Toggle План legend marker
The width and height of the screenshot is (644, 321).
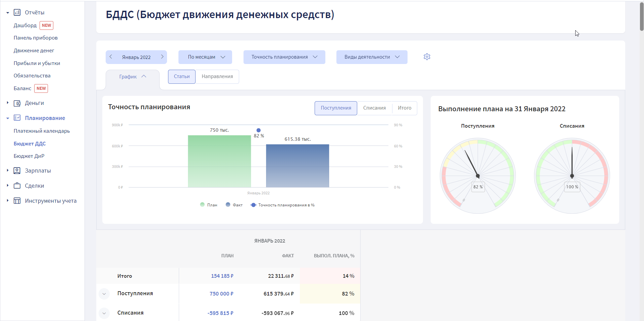pos(202,204)
